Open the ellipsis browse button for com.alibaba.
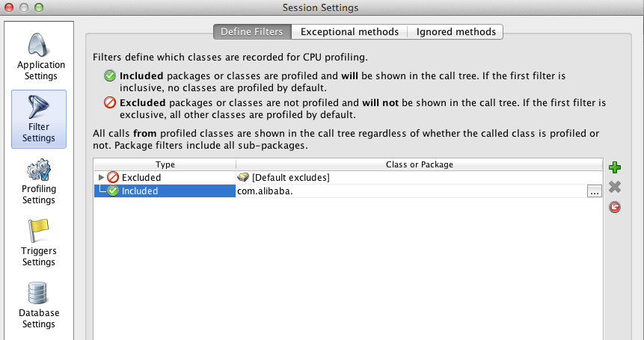644x340 pixels. click(595, 191)
